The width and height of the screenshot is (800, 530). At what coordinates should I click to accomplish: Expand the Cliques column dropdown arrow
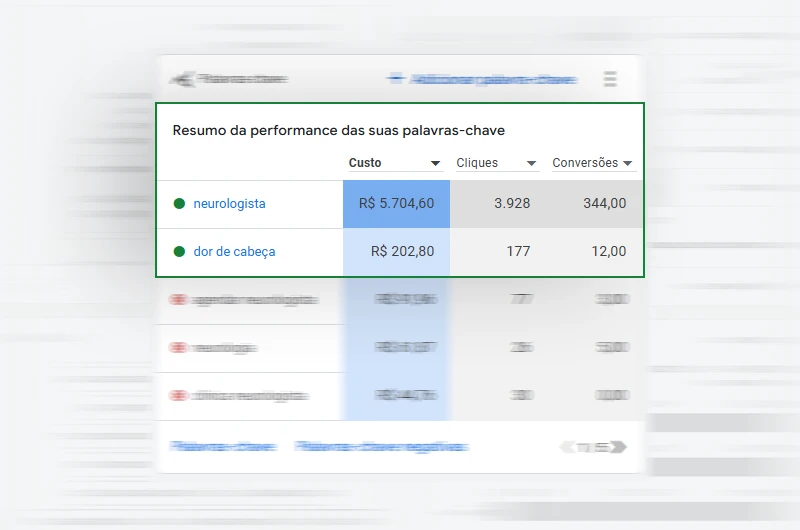[532, 164]
